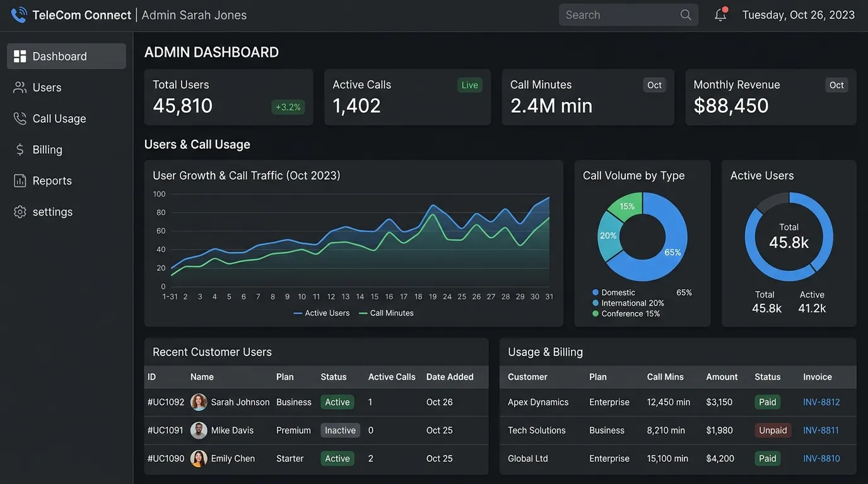Click Sarah Johnson's avatar photo

pos(199,402)
